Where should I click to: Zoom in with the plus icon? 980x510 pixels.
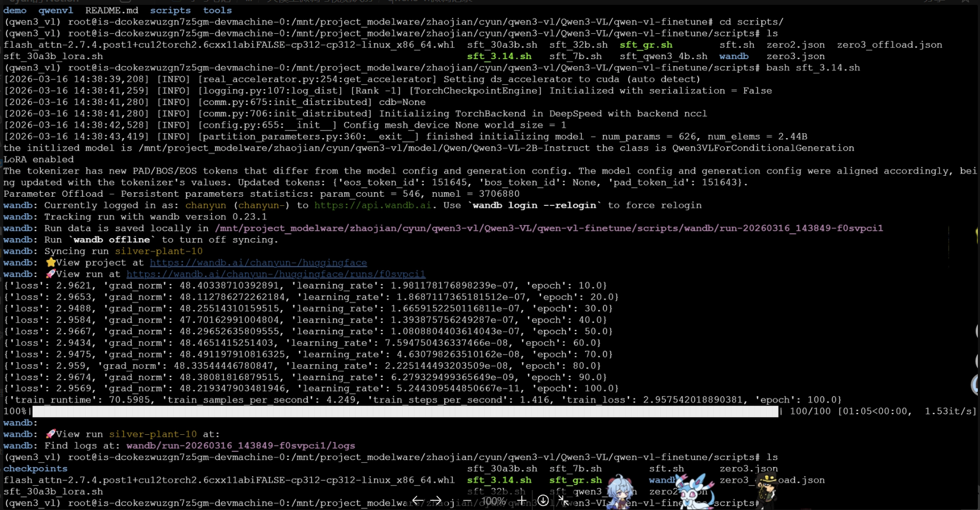tap(522, 500)
